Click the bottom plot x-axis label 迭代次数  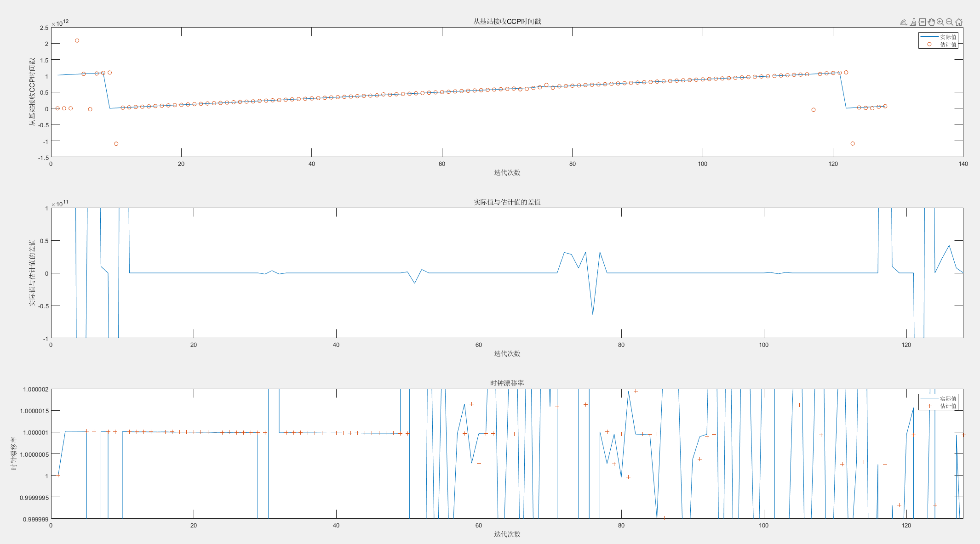pyautogui.click(x=507, y=534)
